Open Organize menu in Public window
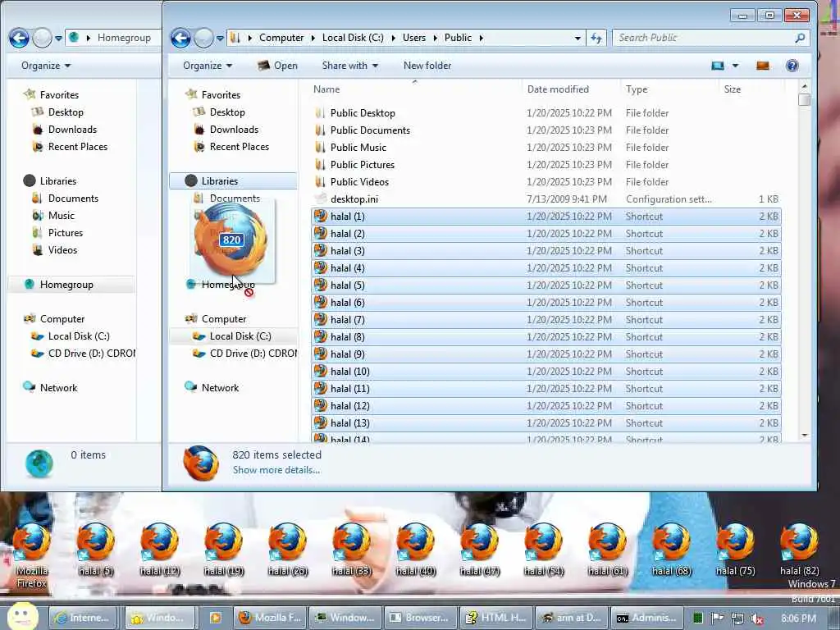Viewport: 840px width, 630px height. (x=208, y=66)
